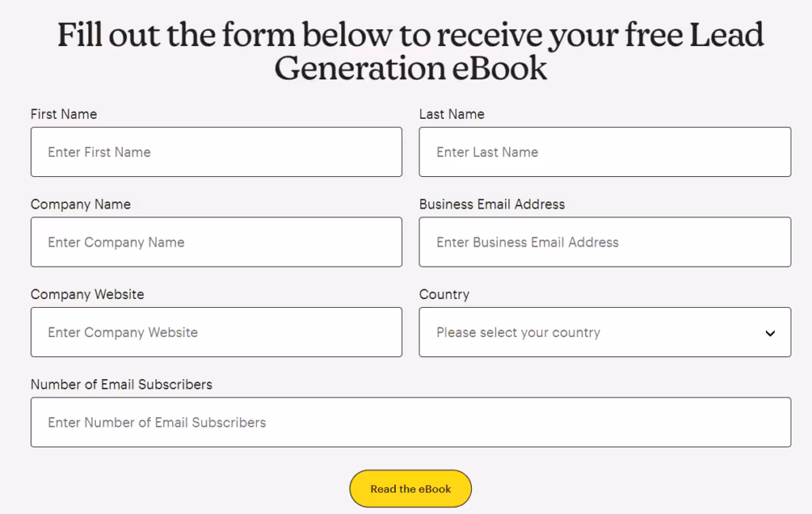
Task: Click "Please select your country" placeholder text
Action: pos(518,332)
